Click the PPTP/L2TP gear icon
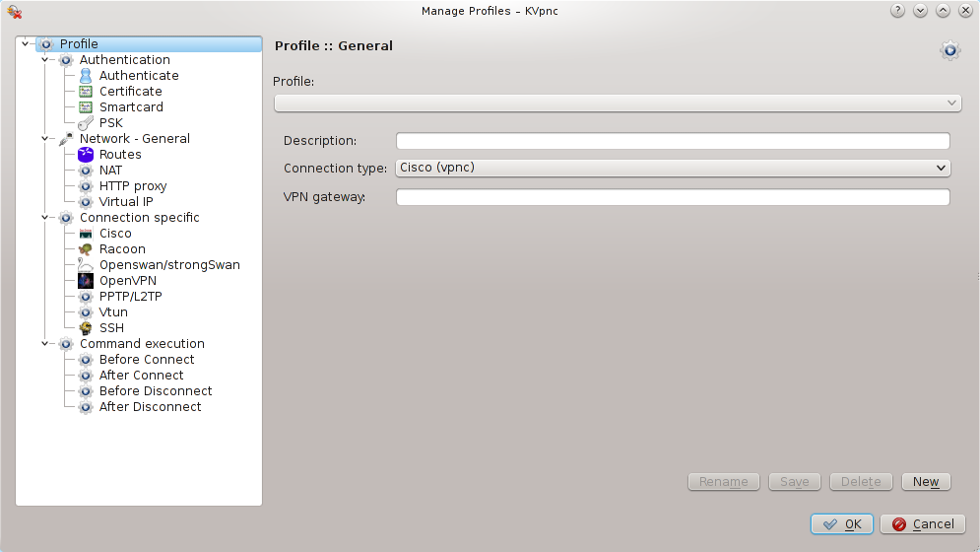 pyautogui.click(x=86, y=297)
